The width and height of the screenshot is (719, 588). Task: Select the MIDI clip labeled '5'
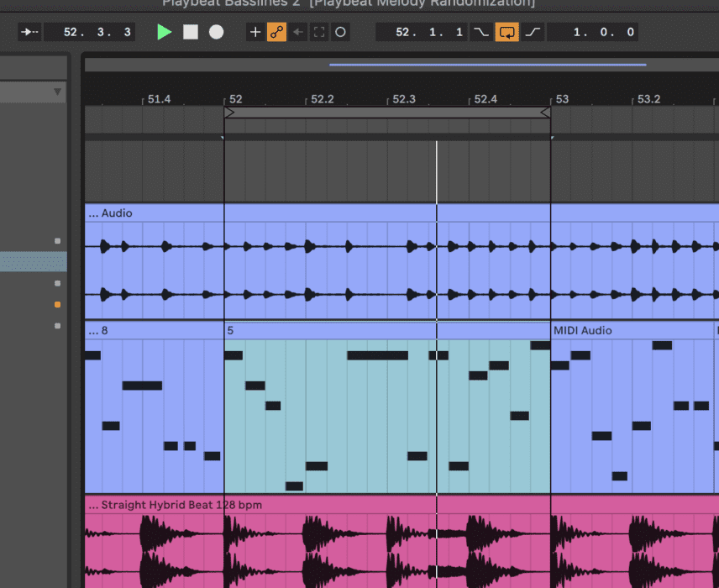click(x=387, y=330)
